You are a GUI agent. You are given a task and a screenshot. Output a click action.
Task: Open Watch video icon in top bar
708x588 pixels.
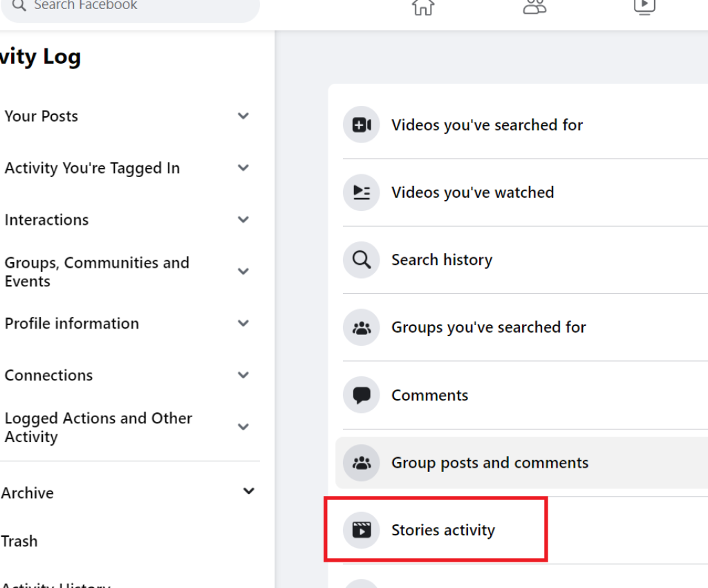(644, 6)
